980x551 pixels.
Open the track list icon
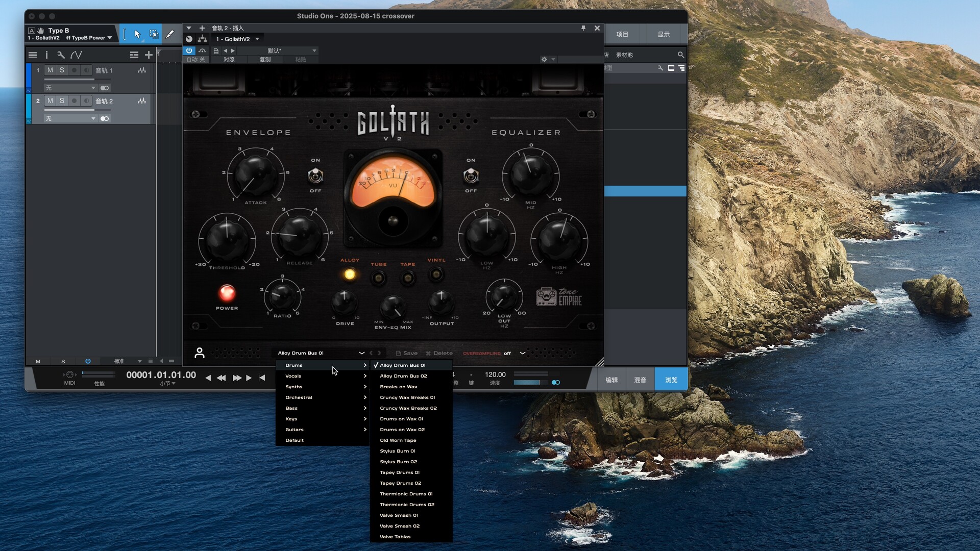pyautogui.click(x=33, y=55)
